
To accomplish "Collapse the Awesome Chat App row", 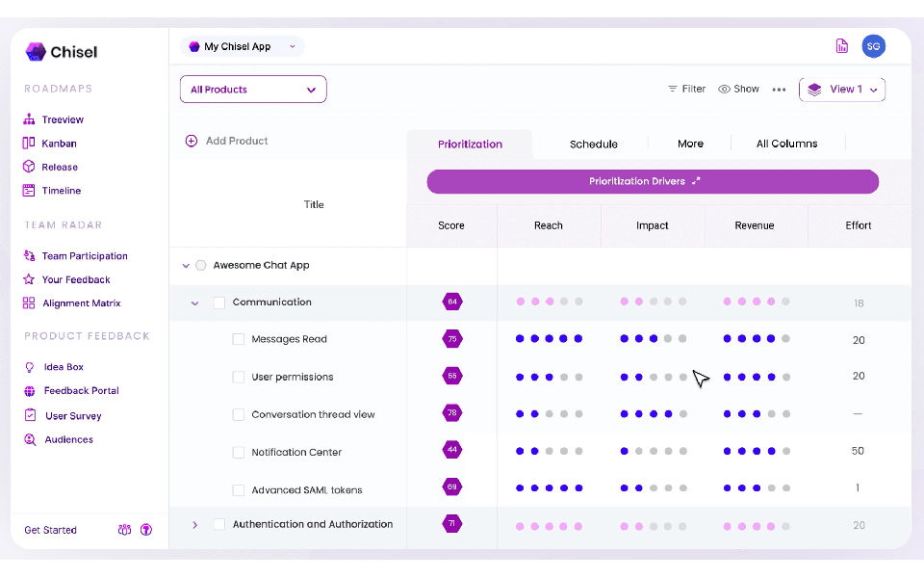I will (186, 266).
